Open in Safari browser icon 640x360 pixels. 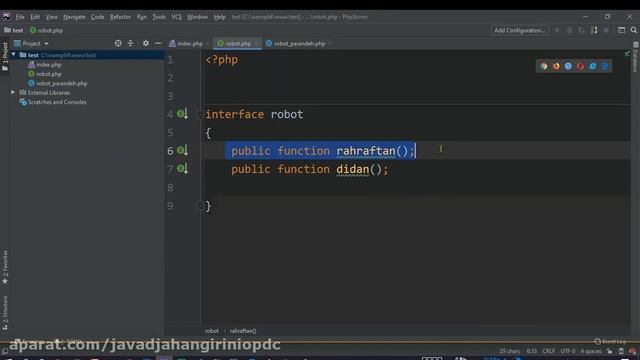[568, 66]
